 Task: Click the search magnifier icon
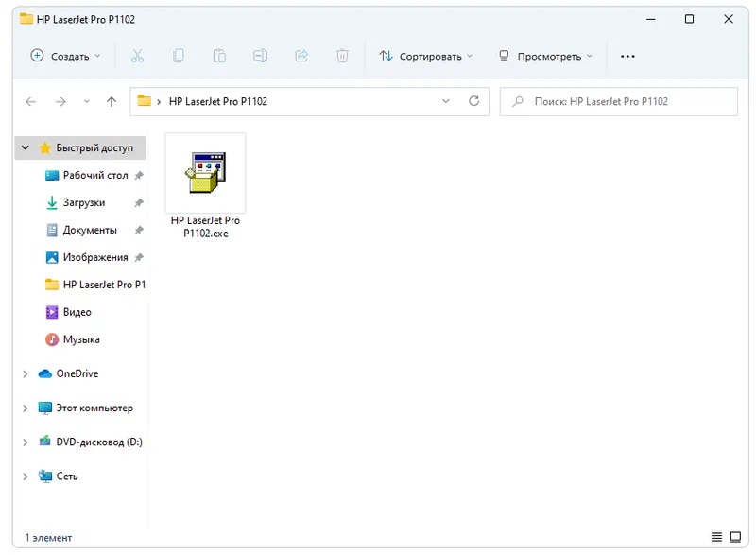(518, 102)
